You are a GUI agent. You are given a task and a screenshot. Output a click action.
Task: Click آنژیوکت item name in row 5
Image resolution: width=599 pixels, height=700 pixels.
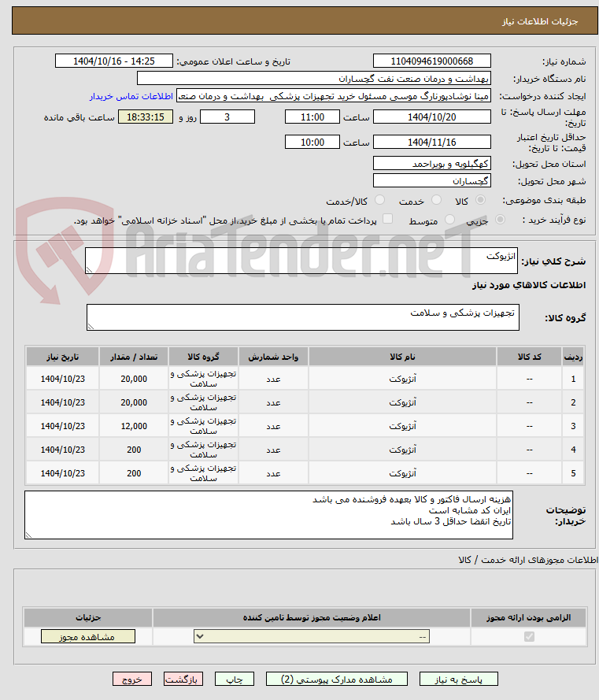tap(402, 474)
